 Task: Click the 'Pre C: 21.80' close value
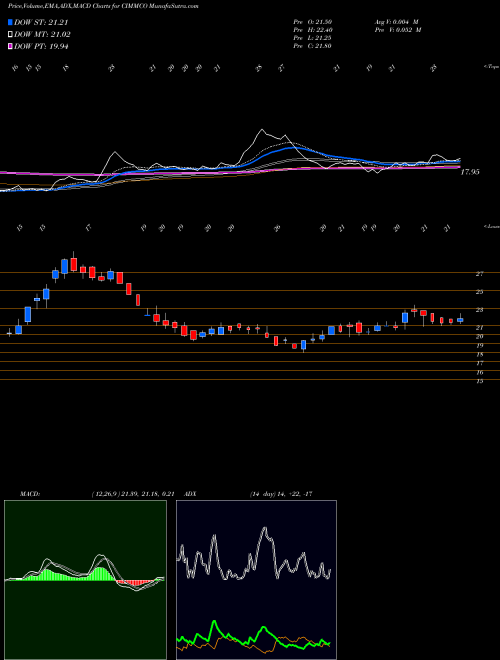[313, 46]
